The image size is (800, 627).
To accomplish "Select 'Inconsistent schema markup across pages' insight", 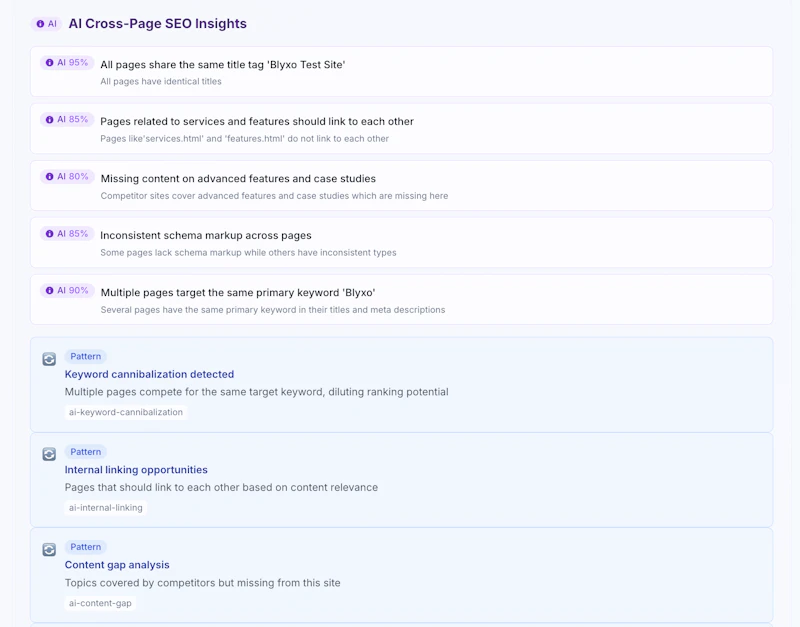I will (402, 242).
